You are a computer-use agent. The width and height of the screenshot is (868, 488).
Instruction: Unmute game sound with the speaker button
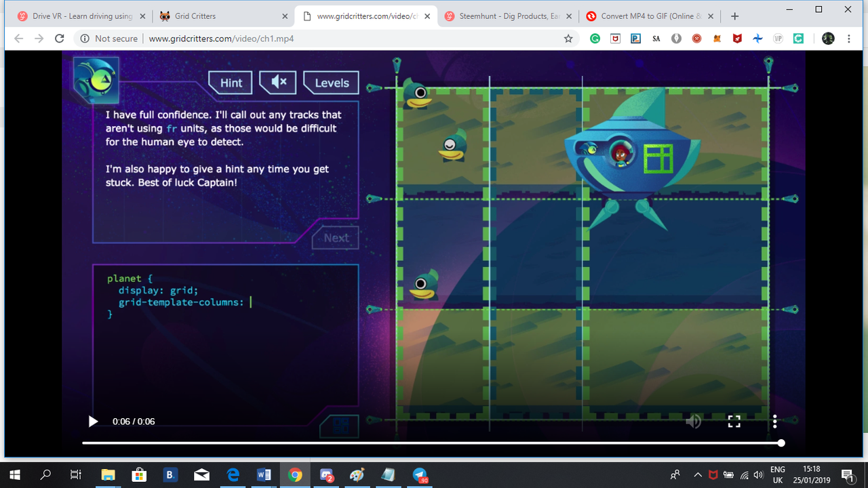click(x=278, y=83)
